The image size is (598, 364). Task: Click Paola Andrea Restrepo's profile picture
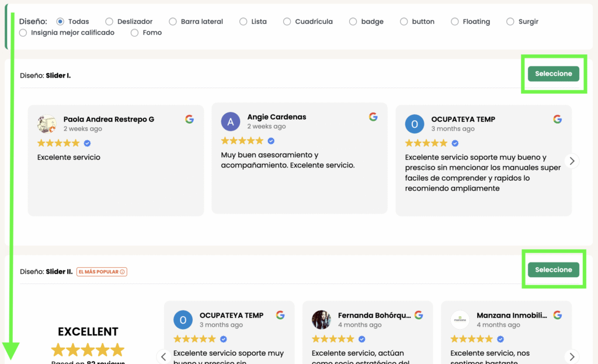47,124
